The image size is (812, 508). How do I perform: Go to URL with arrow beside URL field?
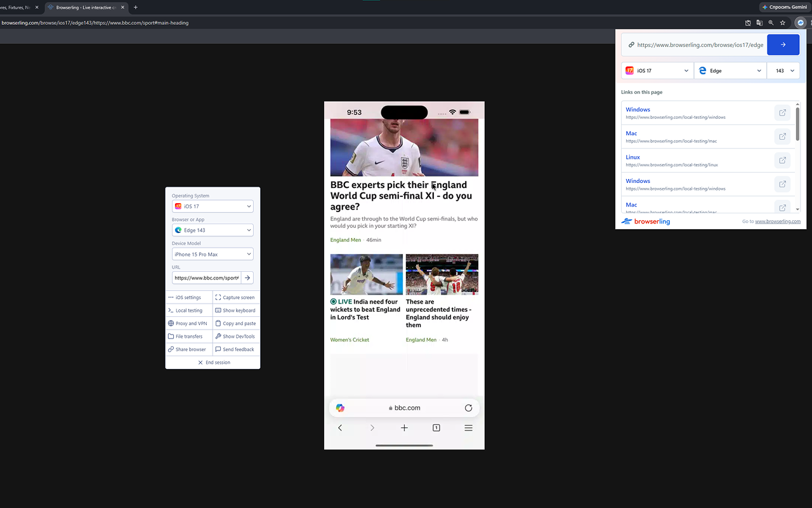click(x=247, y=277)
